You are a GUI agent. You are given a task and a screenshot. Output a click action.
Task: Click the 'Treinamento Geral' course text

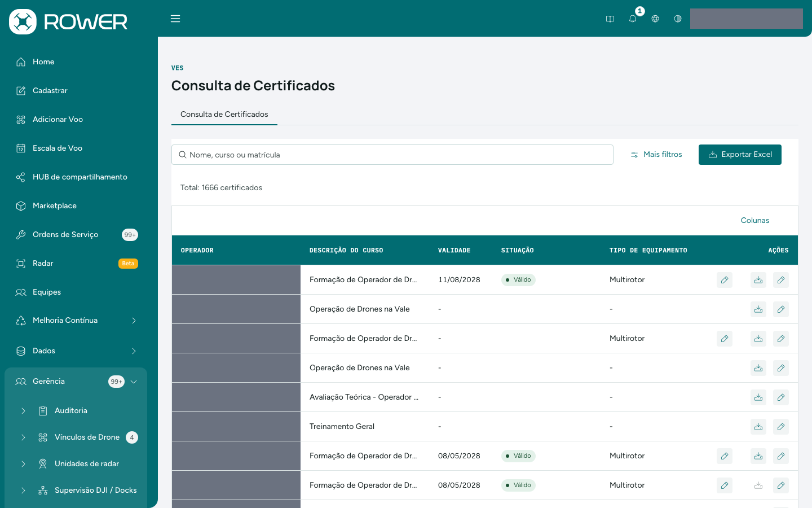point(342,427)
